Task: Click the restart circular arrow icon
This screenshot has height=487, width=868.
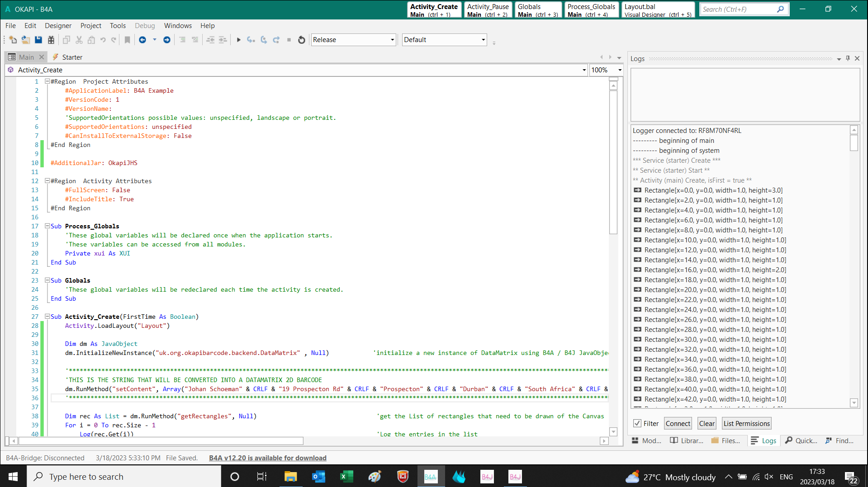Action: coord(302,40)
